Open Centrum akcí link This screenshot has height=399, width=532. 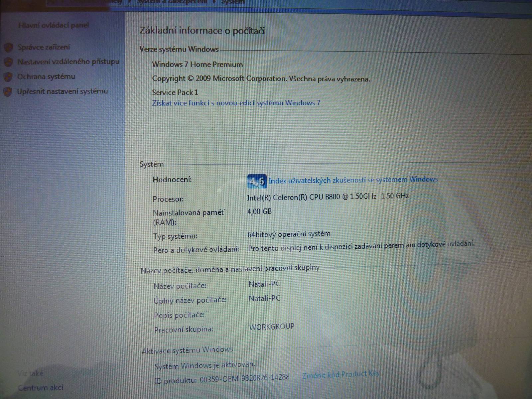coord(41,388)
